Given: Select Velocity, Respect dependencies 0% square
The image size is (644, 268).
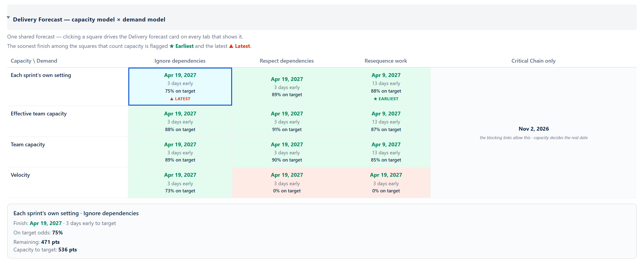Looking at the screenshot, I should click(287, 183).
